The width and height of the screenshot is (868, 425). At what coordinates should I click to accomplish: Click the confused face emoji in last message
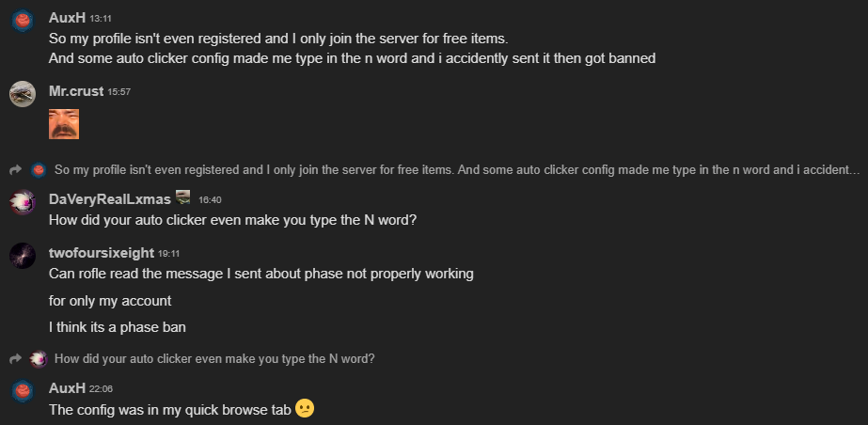click(x=305, y=408)
